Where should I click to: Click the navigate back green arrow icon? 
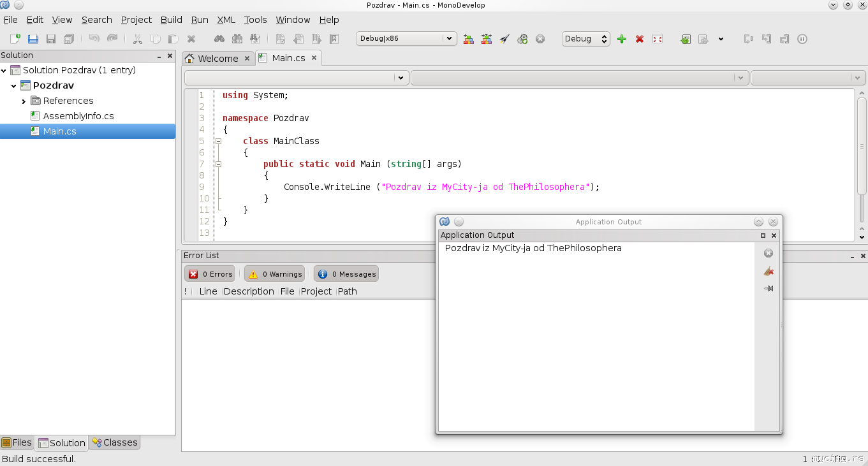tap(686, 39)
